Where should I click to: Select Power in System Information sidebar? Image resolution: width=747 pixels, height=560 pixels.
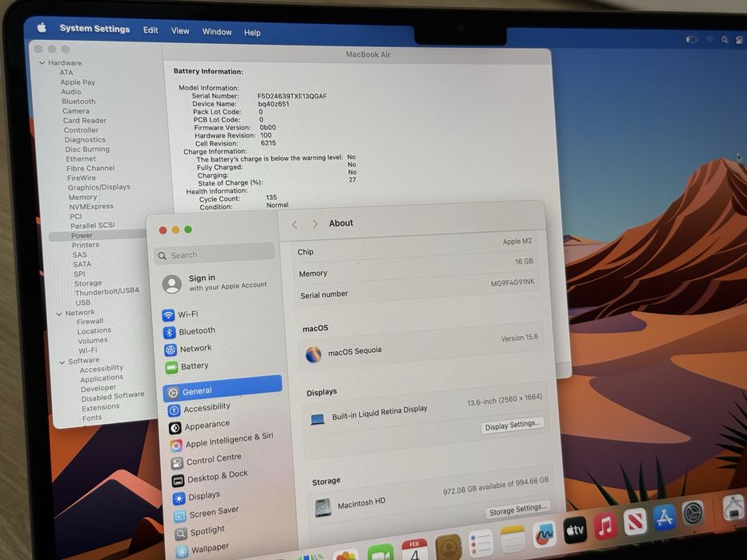coord(82,236)
